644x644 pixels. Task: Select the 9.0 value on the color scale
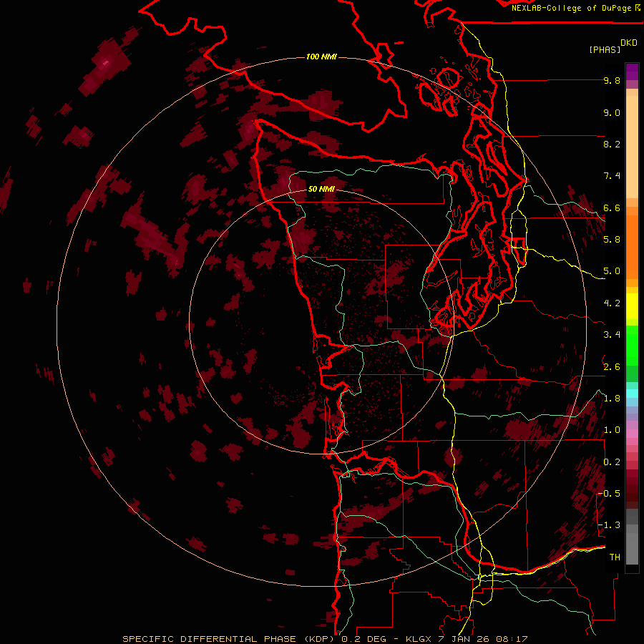[612, 112]
